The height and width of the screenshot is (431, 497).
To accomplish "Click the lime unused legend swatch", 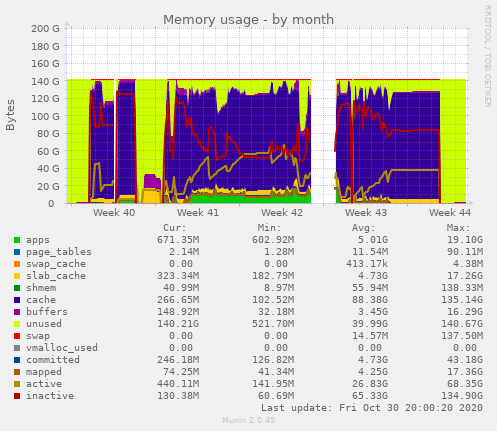I will coord(17,324).
